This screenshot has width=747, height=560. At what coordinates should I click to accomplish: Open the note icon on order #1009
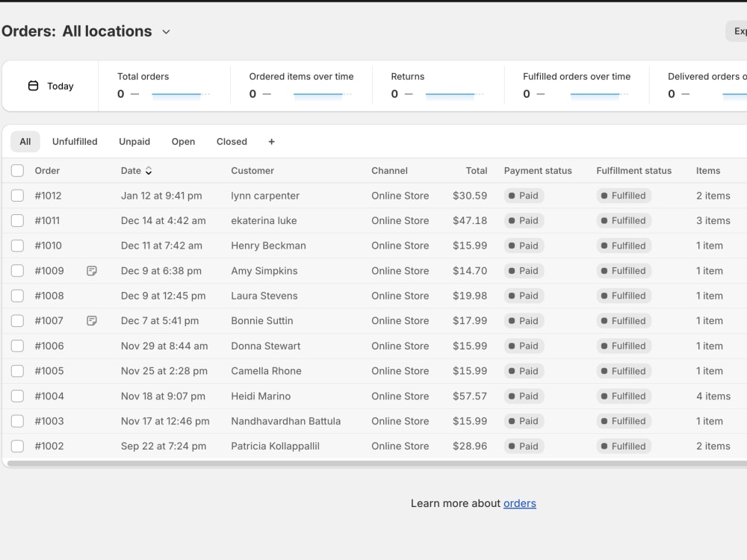[x=92, y=271]
